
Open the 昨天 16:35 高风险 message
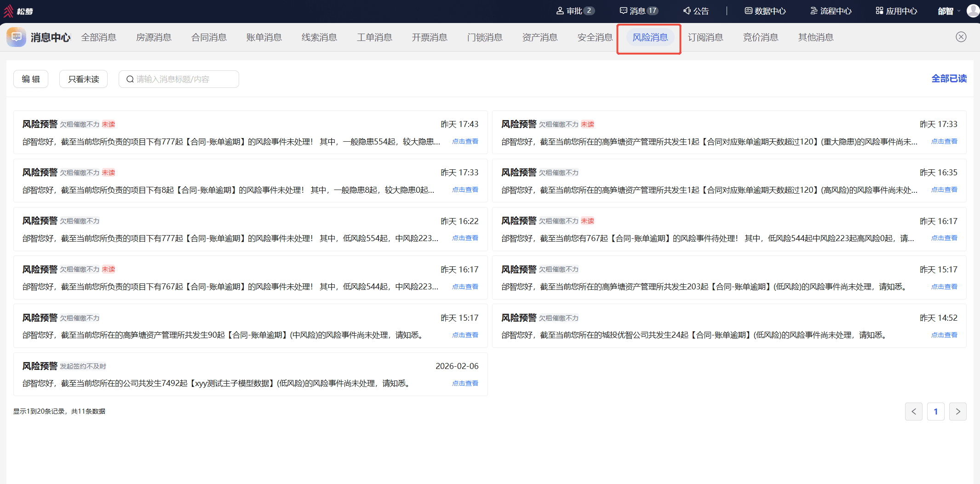click(x=729, y=181)
